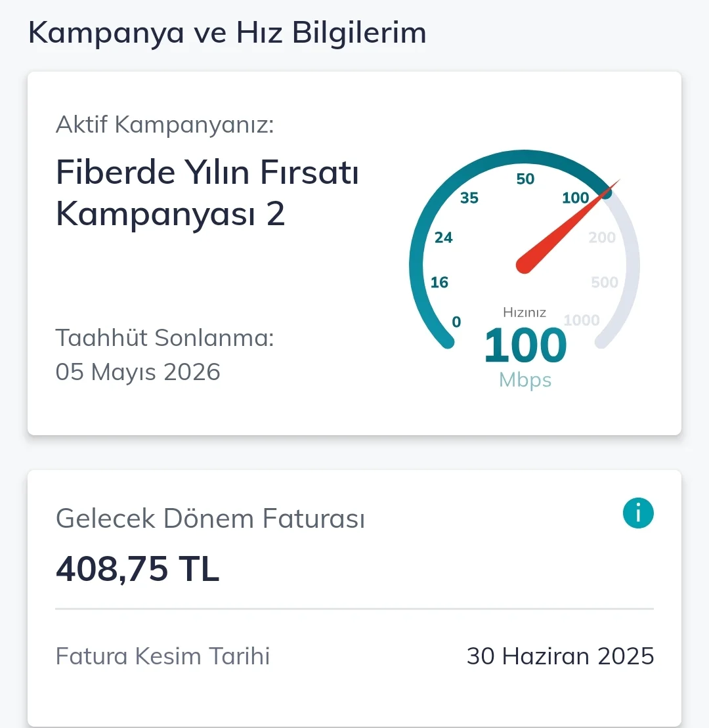Select the 500 label on the speed gauge

coord(605,282)
